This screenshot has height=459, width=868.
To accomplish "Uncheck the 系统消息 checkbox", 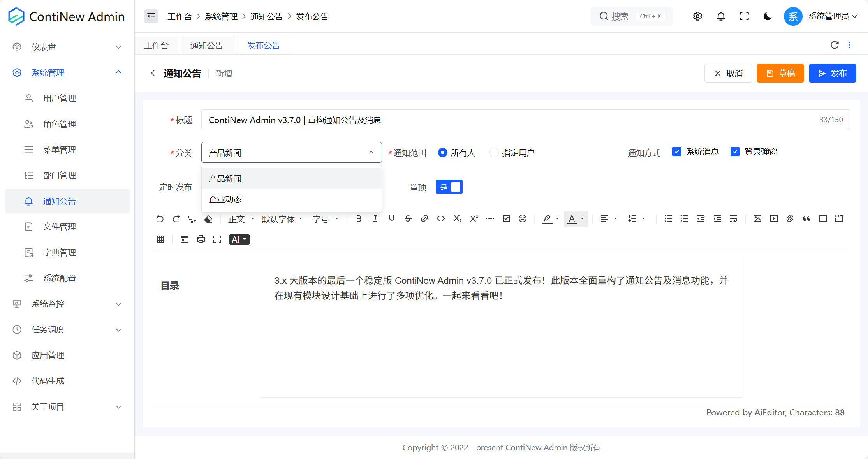I will coord(677,152).
